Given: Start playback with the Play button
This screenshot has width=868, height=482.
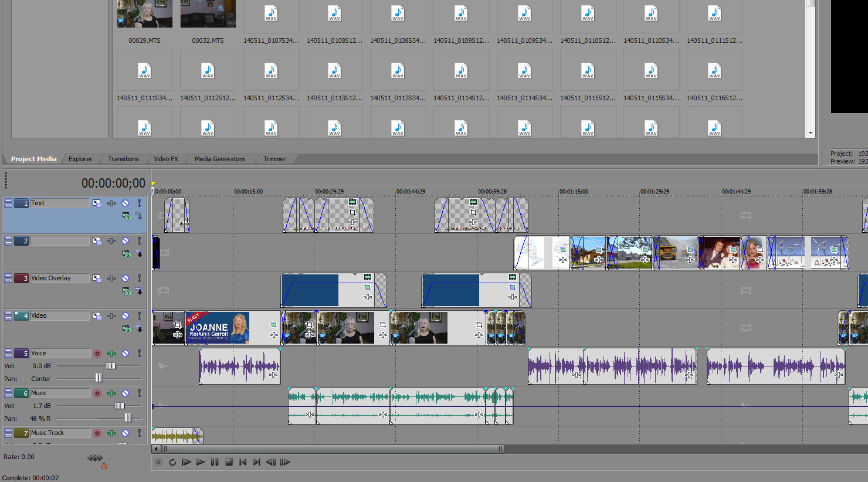Looking at the screenshot, I should [201, 462].
